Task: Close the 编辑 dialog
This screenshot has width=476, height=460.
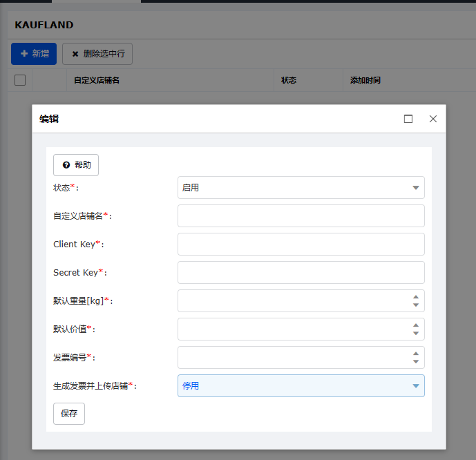Action: (x=433, y=119)
